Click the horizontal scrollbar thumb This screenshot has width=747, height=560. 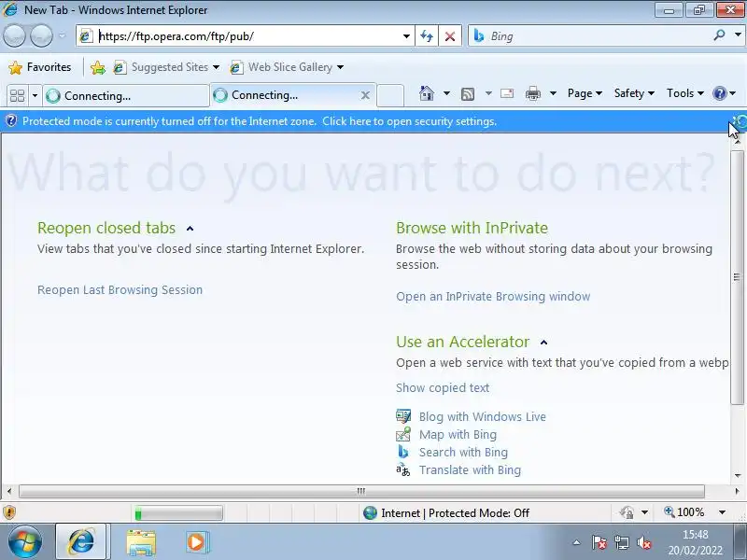(361, 491)
